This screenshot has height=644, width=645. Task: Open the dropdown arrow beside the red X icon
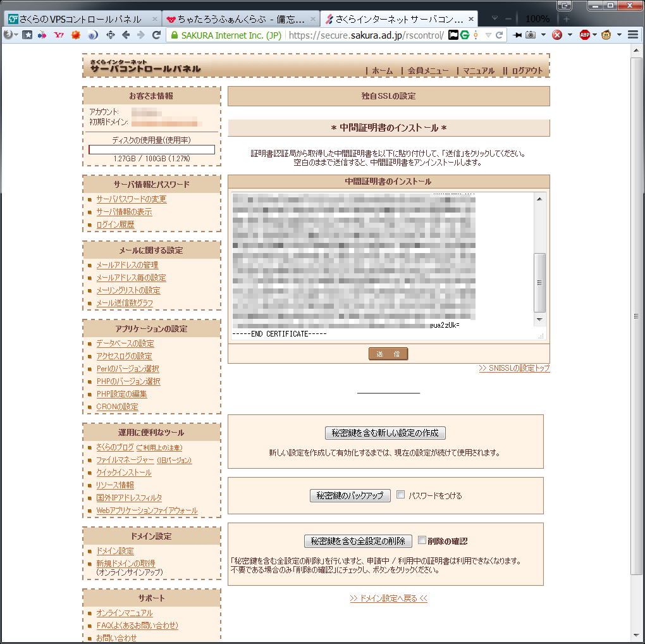pyautogui.click(x=570, y=35)
